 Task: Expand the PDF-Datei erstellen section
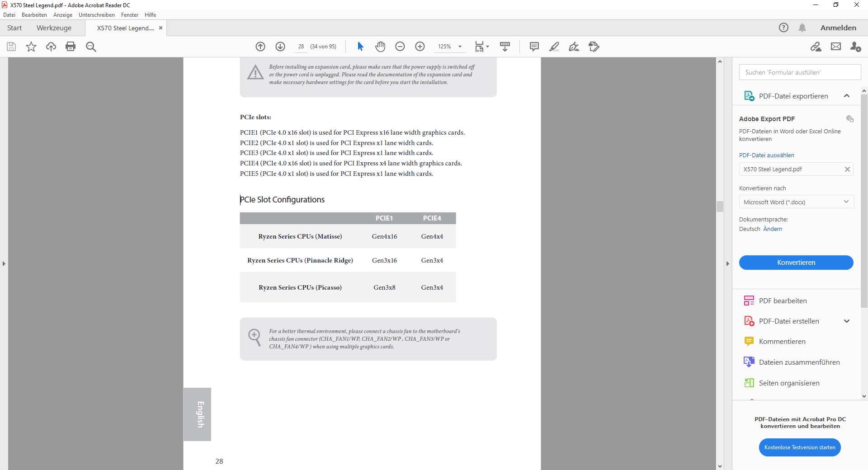[847, 321]
